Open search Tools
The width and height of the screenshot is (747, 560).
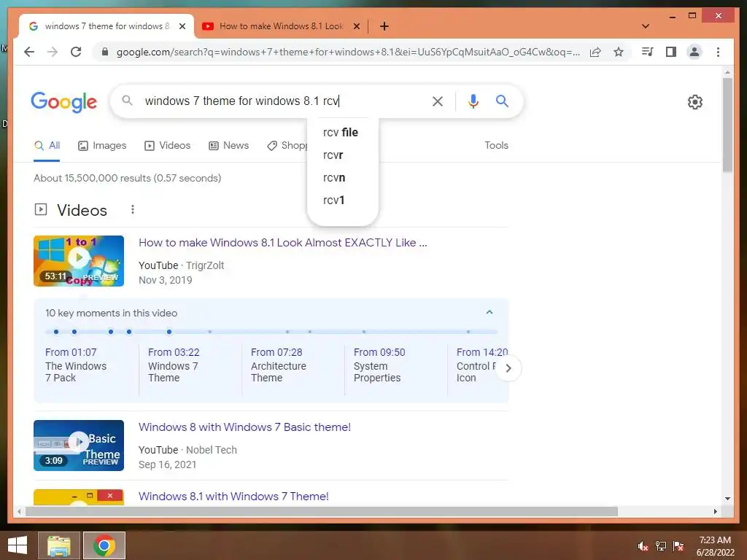pos(496,146)
